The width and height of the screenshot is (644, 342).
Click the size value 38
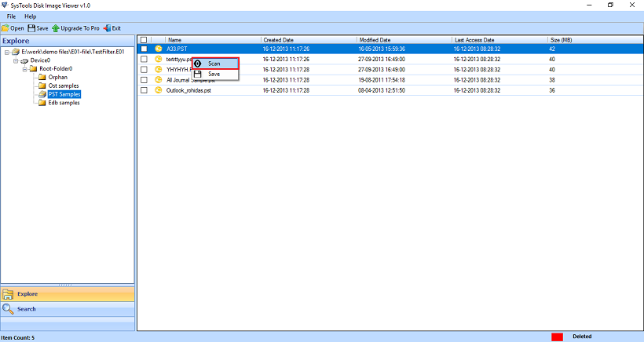click(x=552, y=80)
